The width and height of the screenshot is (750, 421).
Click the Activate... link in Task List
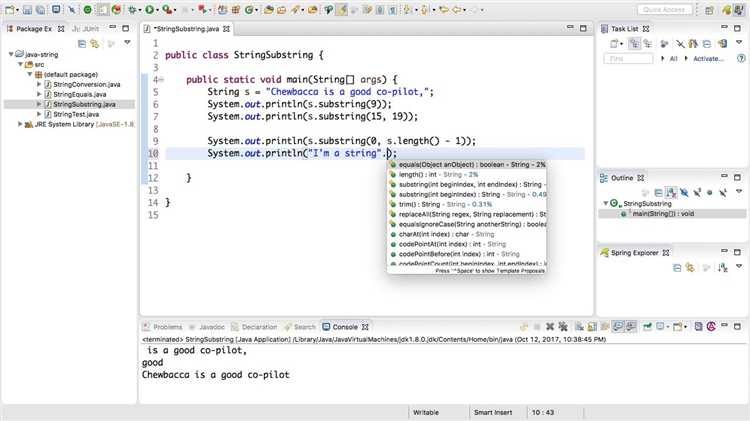[x=708, y=58]
